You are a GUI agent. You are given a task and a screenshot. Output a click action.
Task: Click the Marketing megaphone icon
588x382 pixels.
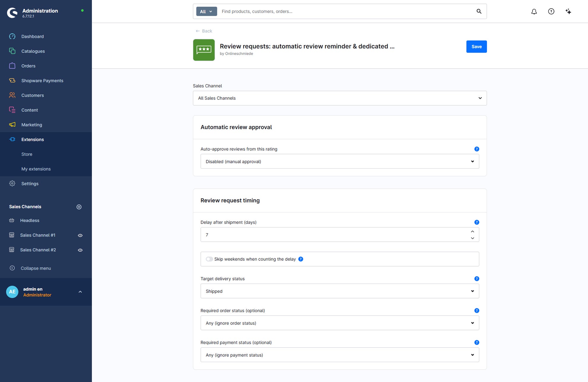(12, 125)
